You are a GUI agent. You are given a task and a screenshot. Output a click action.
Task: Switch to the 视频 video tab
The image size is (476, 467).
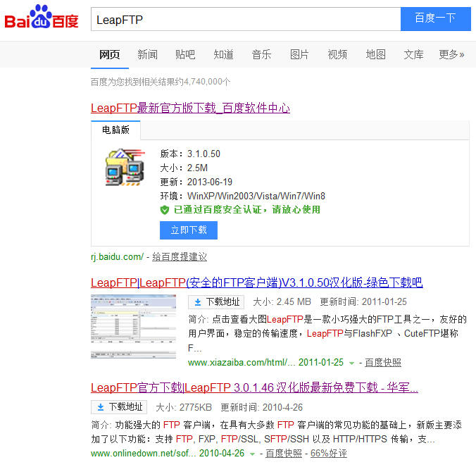[x=337, y=55]
